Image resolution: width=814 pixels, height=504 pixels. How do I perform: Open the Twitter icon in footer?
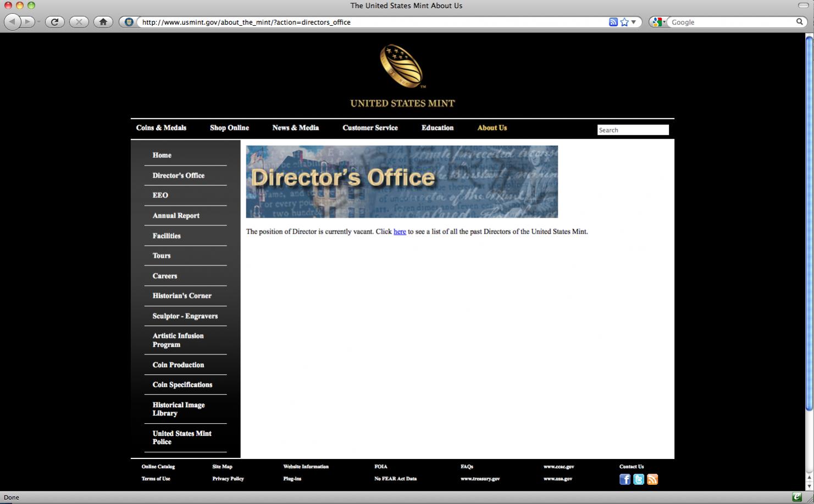(639, 479)
